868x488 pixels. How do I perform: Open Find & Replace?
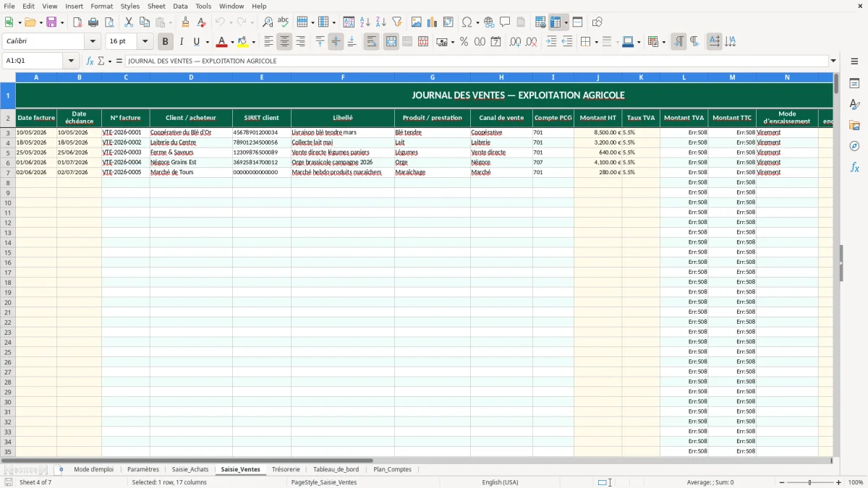tap(268, 22)
